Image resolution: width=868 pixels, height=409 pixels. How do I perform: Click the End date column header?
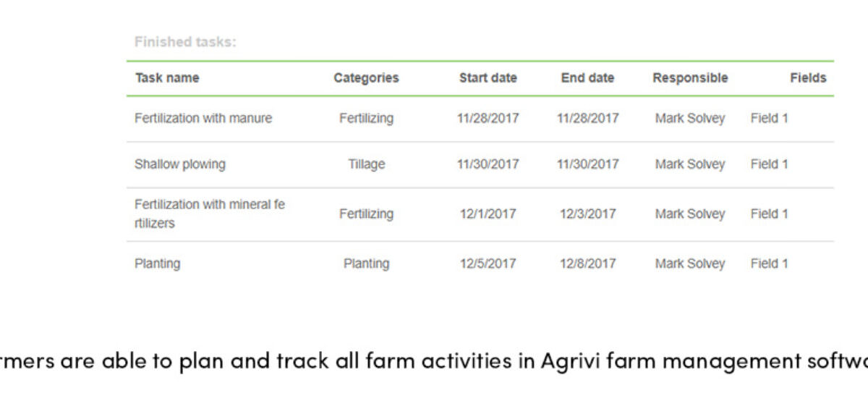pyautogui.click(x=587, y=78)
